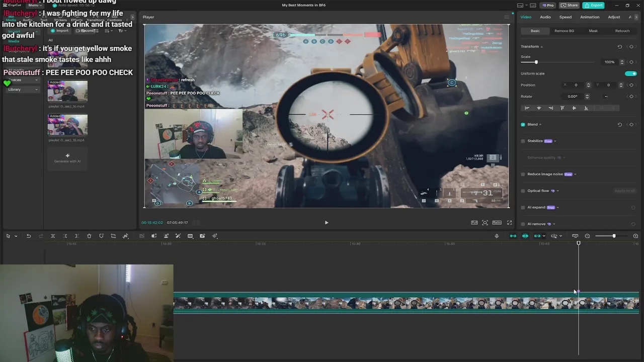Add keyframe for Transform
This screenshot has height=362, width=644.
tap(631, 47)
